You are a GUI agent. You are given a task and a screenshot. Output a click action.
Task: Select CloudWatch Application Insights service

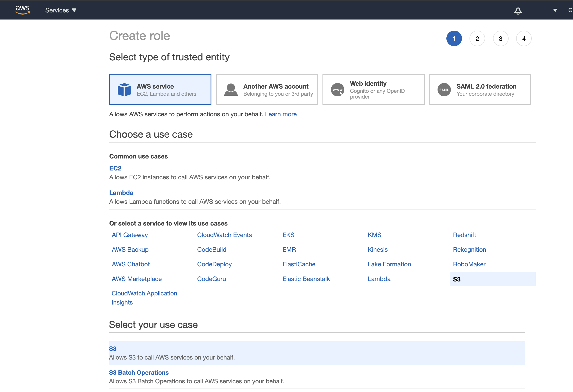point(144,298)
